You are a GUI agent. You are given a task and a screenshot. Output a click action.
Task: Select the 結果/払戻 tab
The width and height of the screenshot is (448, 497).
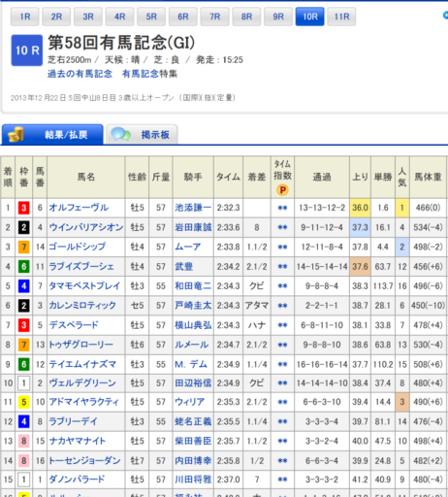coord(52,134)
